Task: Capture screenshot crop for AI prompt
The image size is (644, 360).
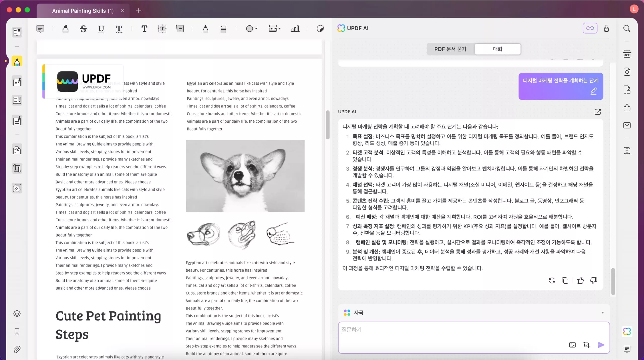Action: pyautogui.click(x=586, y=345)
